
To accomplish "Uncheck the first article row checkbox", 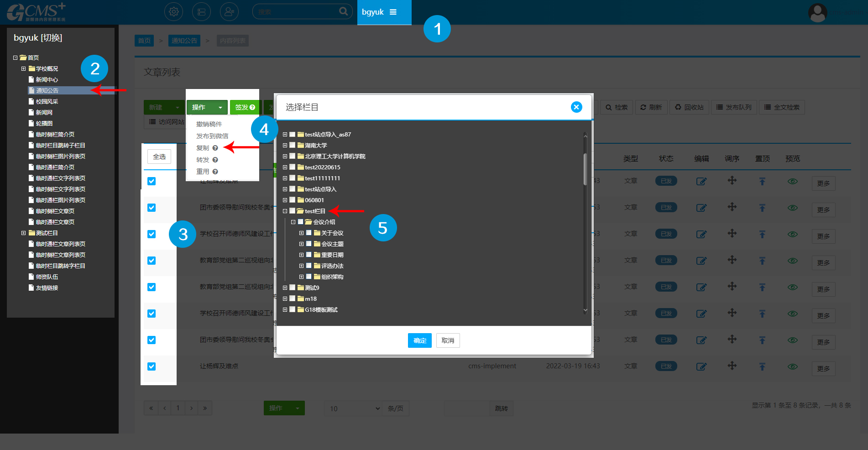I will point(152,181).
